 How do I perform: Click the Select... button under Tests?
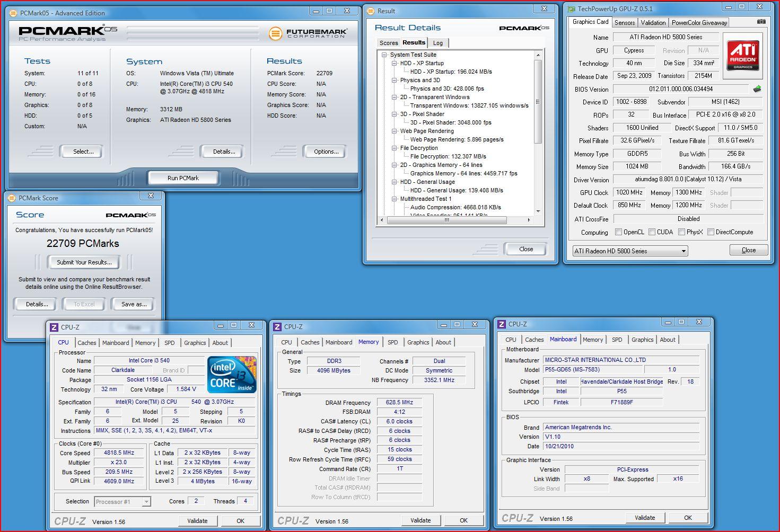click(83, 152)
